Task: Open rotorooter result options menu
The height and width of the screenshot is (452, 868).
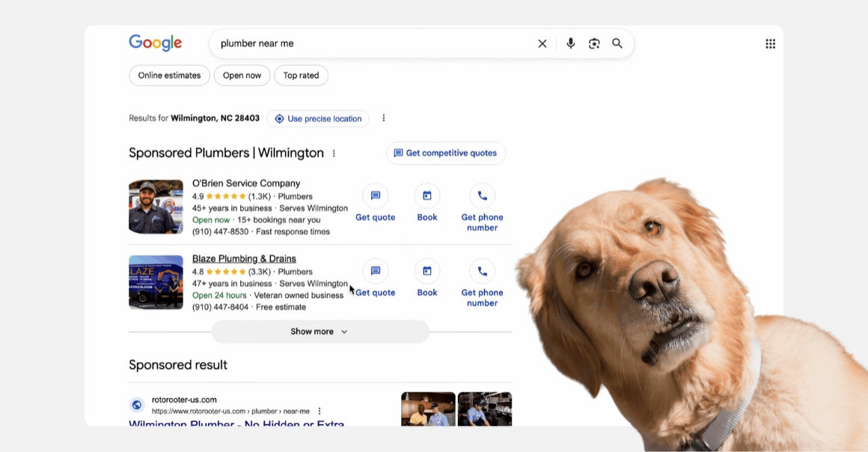Action: point(320,411)
